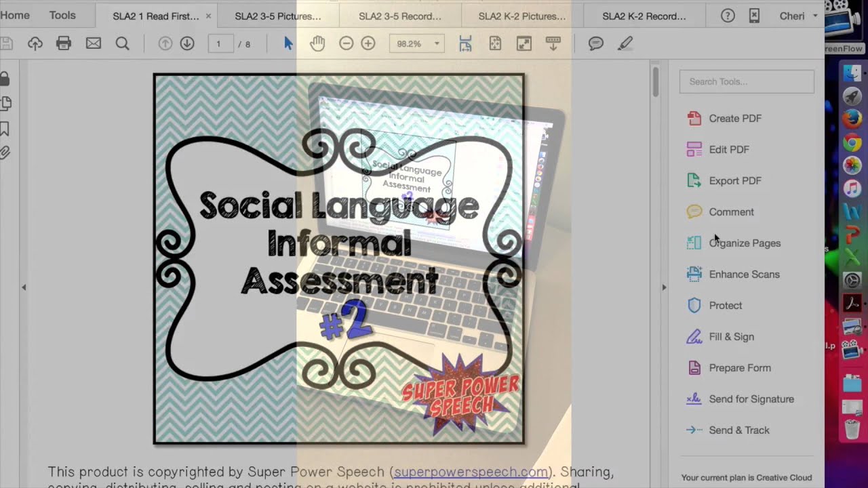The image size is (868, 488).
Task: Click the document vertical scrollbar
Action: tap(655, 81)
